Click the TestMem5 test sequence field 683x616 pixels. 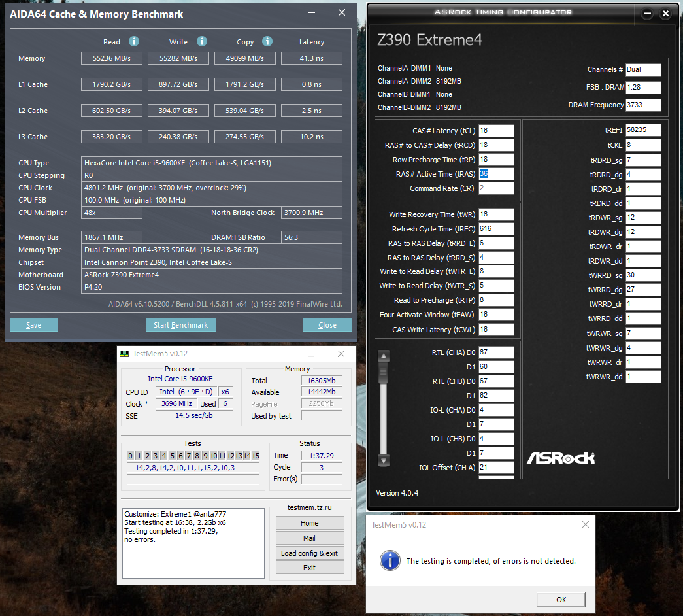click(193, 468)
